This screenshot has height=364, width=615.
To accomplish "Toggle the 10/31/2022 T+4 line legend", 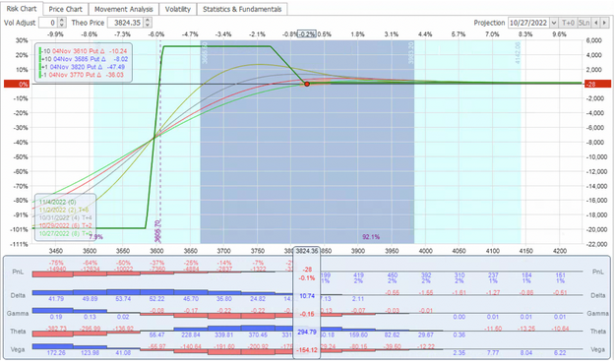I will point(66,217).
